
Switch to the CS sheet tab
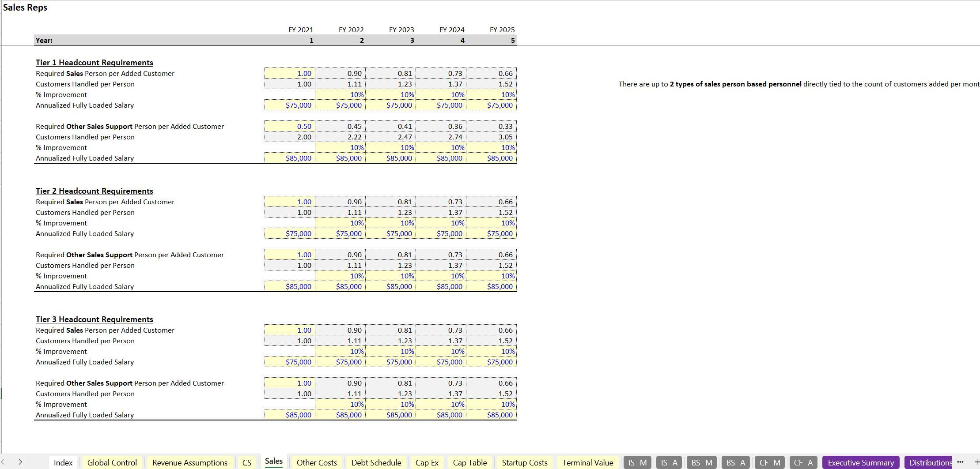(247, 462)
